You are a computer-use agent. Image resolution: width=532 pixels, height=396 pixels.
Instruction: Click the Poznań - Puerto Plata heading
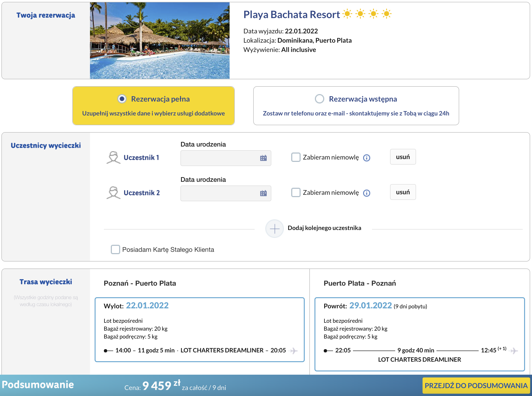pyautogui.click(x=140, y=283)
